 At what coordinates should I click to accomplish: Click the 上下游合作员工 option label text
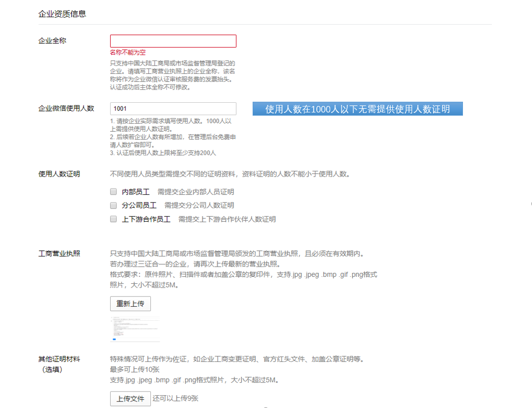click(146, 219)
